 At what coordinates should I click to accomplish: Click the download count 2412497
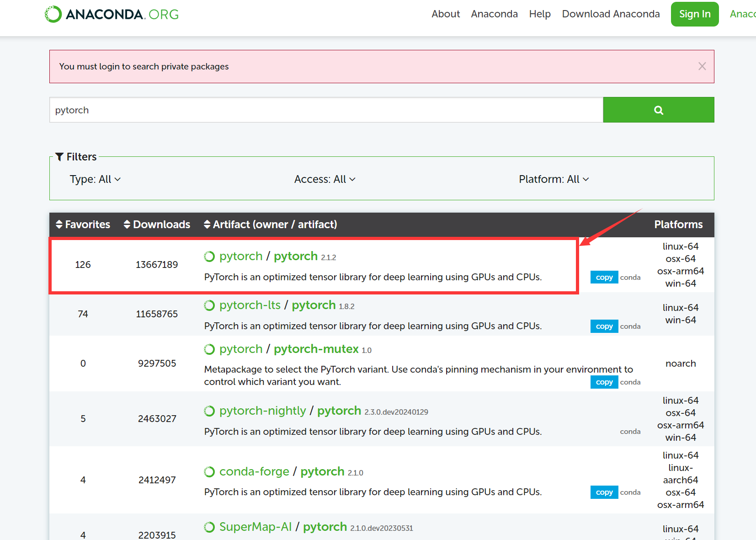click(157, 480)
